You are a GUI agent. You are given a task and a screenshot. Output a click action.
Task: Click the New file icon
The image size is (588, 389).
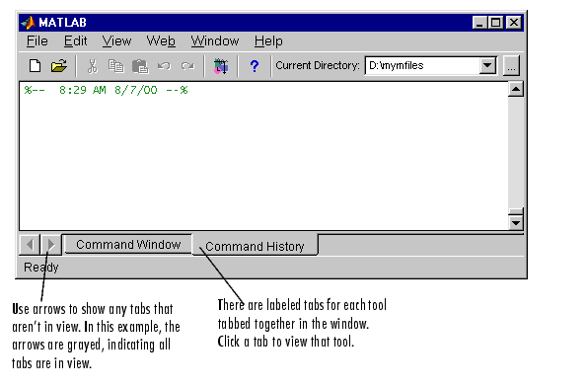[35, 65]
